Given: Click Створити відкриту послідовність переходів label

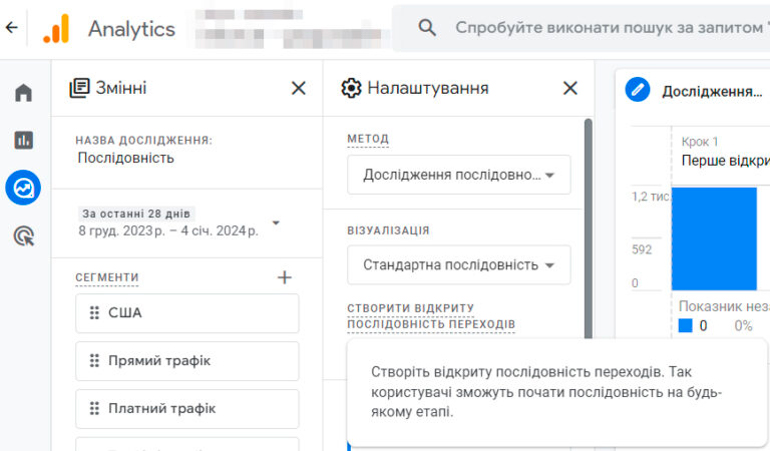Looking at the screenshot, I should (x=431, y=316).
